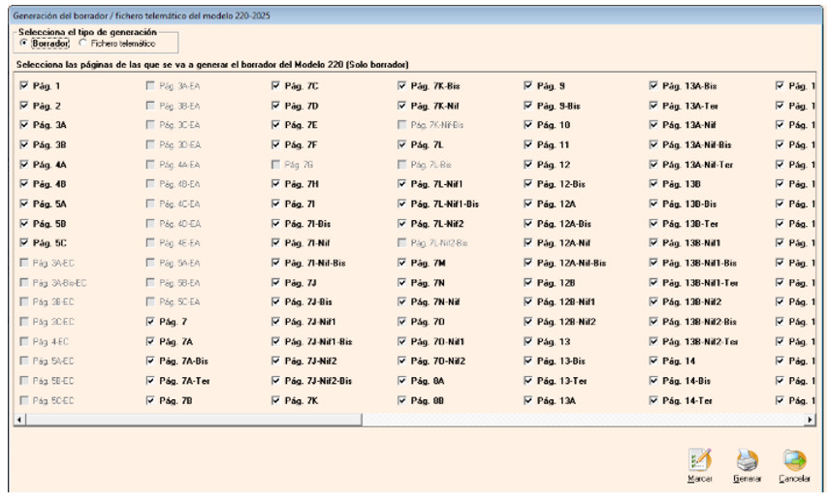Image resolution: width=828 pixels, height=504 pixels.
Task: Toggle the Pág. 14-Ter checkbox
Action: tap(653, 400)
